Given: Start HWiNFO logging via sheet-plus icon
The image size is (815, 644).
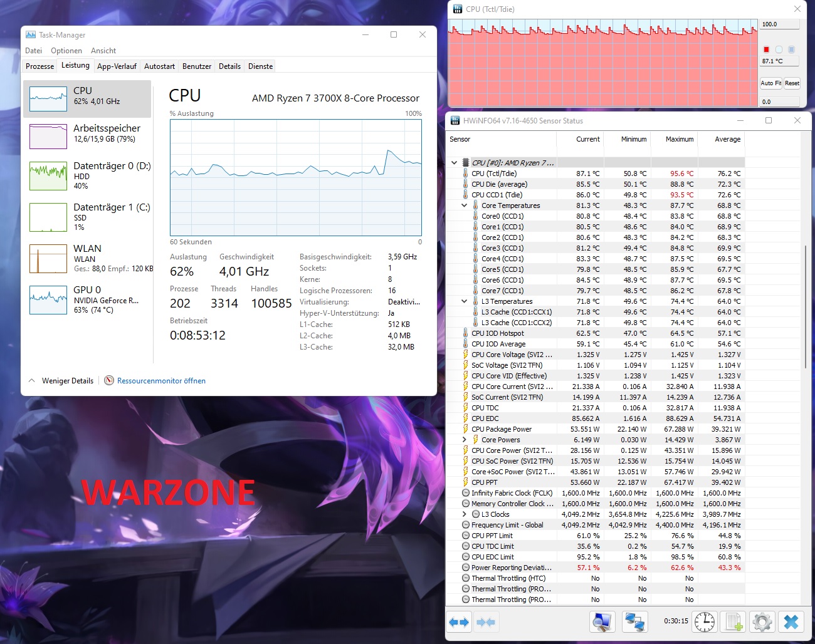Looking at the screenshot, I should (x=733, y=622).
